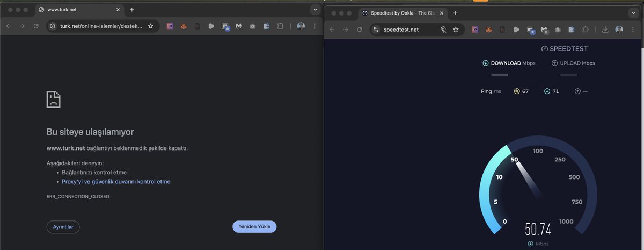
Task: Open MetaMask fox extension in Speedtest window
Action: [489, 30]
